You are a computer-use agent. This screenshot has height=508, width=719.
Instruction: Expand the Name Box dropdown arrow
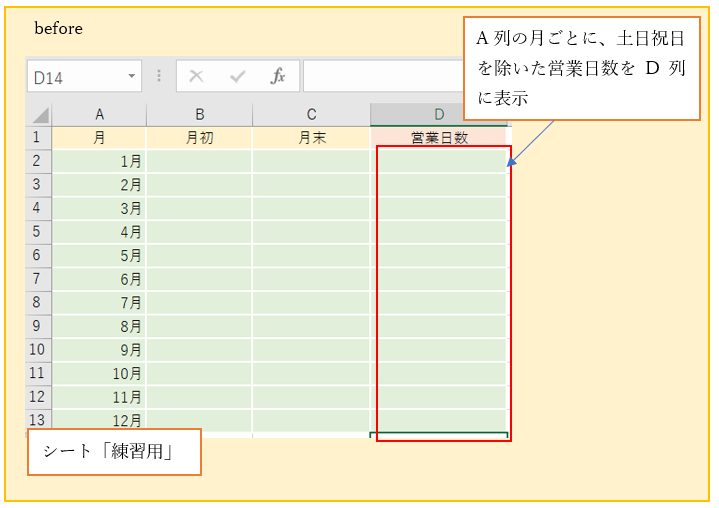[x=132, y=77]
